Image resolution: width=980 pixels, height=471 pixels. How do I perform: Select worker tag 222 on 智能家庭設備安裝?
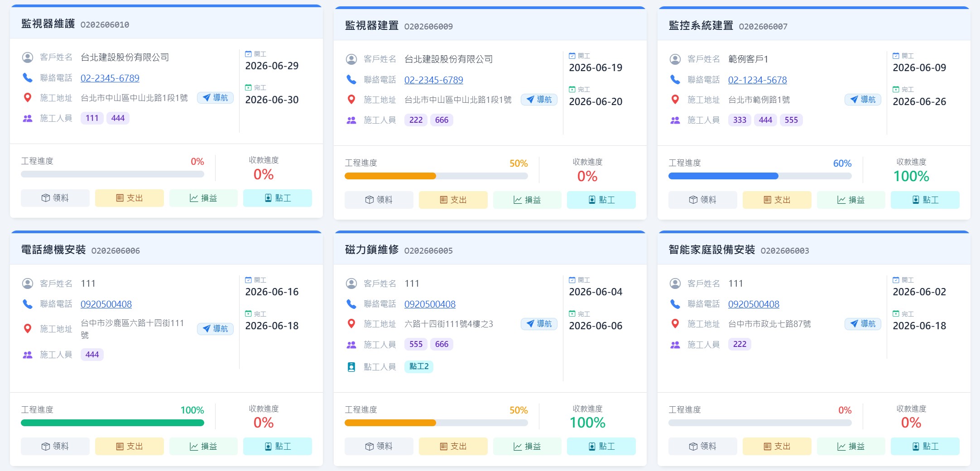click(740, 344)
